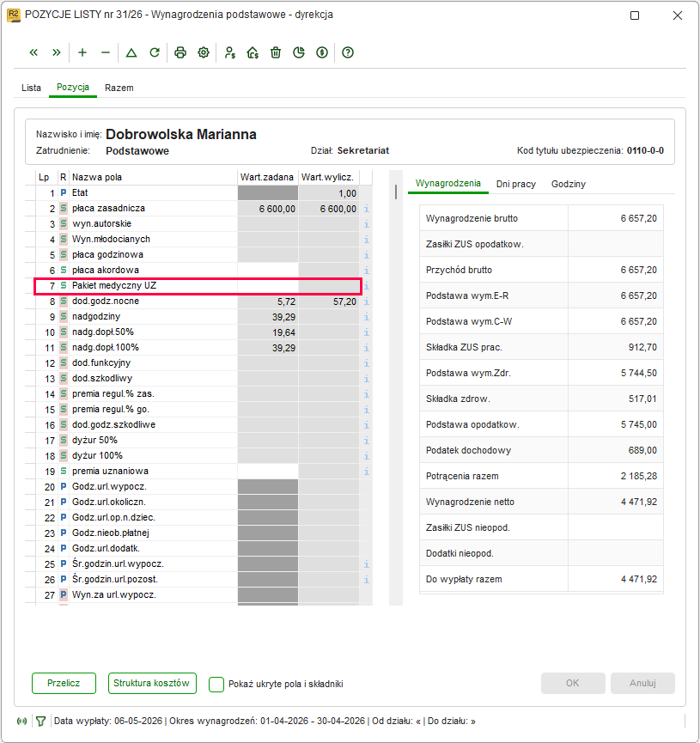Viewport: 700px width, 743px height.
Task: Click the trash bin toolbar icon
Action: point(276,52)
